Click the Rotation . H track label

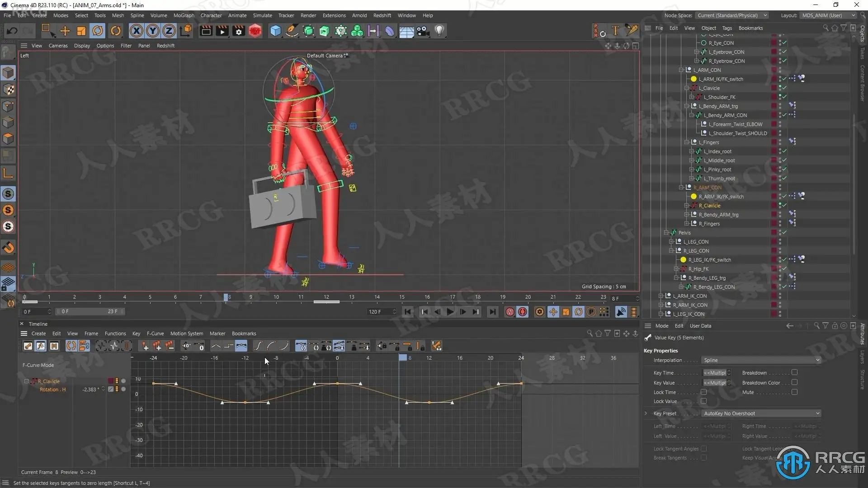pyautogui.click(x=52, y=389)
